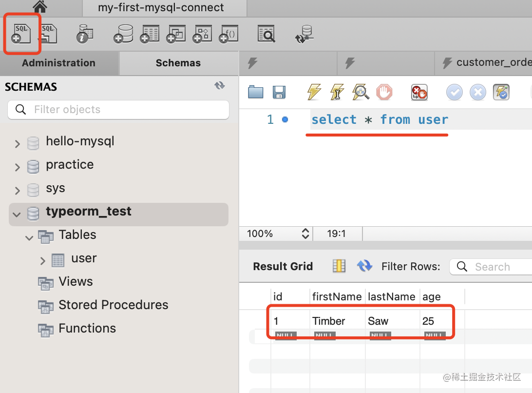This screenshot has width=532, height=393.
Task: Toggle result grid wrap cell content icon
Action: click(x=339, y=266)
